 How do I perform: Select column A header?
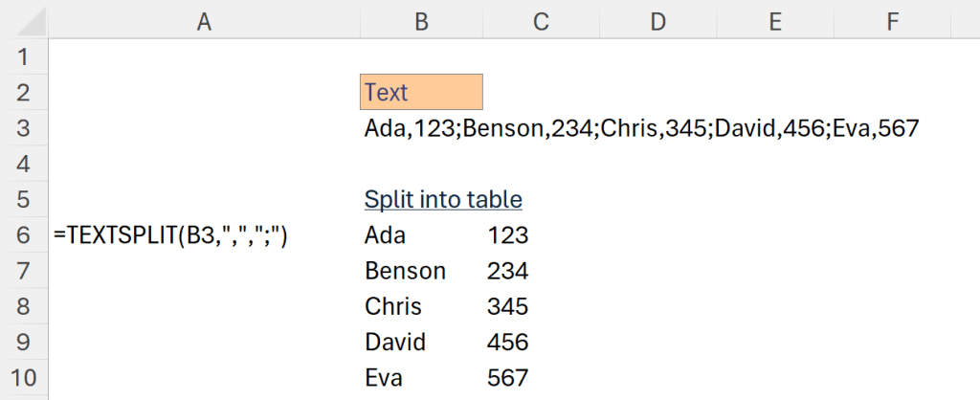tap(203, 21)
